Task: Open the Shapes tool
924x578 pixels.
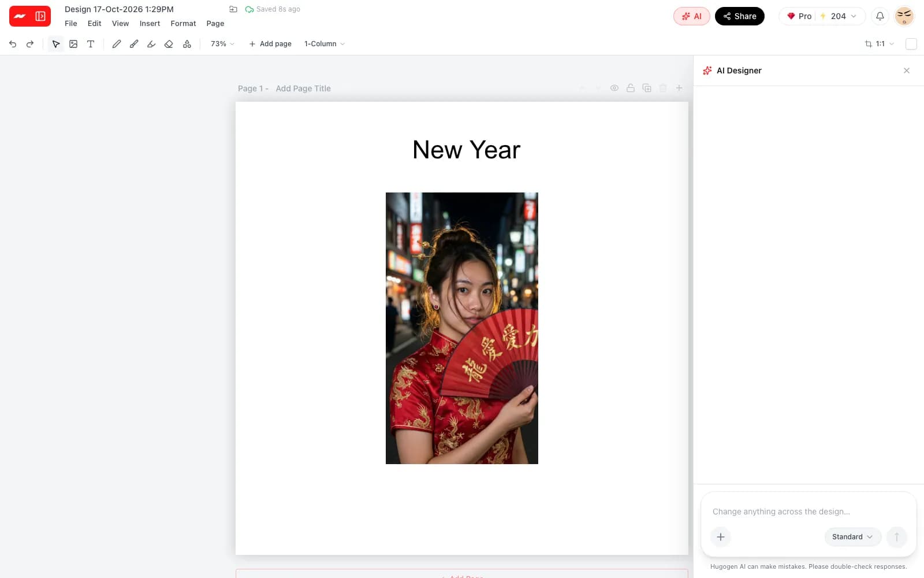Action: click(187, 44)
